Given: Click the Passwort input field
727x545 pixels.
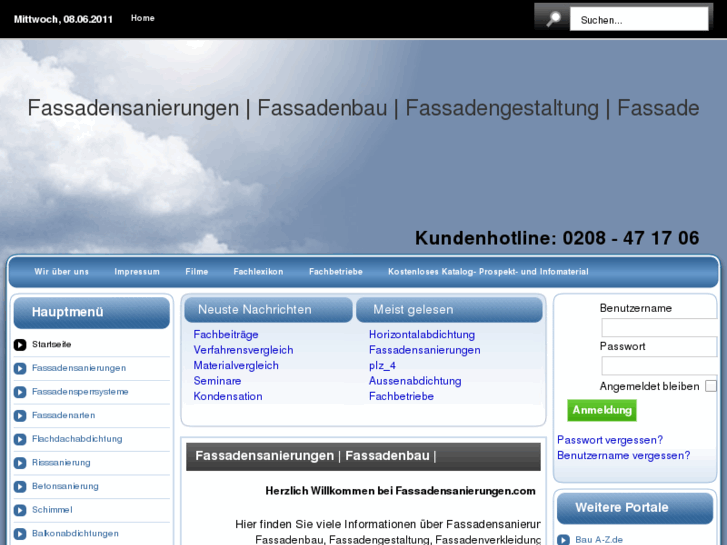Looking at the screenshot, I should [x=659, y=365].
